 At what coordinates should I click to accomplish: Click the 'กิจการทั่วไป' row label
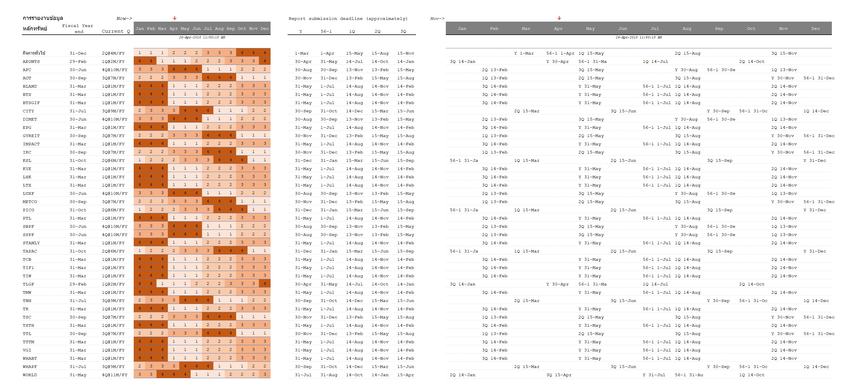coord(34,53)
